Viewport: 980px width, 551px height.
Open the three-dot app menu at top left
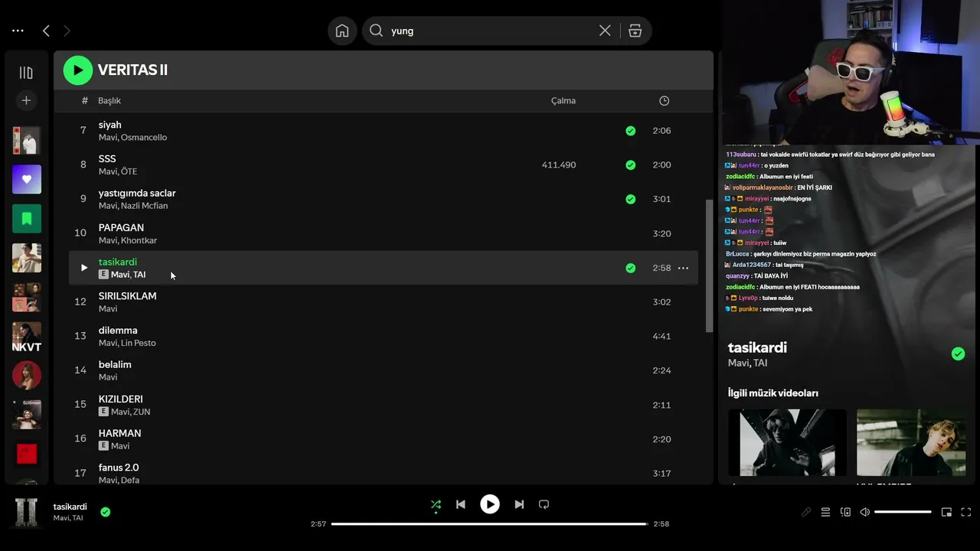pos(18,31)
